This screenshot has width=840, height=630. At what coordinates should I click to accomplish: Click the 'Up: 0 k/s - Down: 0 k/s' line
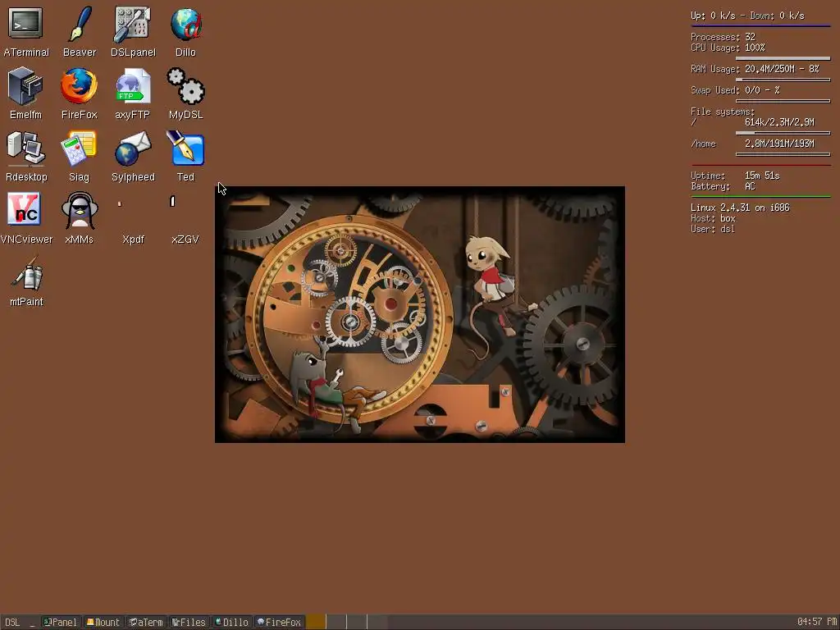tap(747, 16)
